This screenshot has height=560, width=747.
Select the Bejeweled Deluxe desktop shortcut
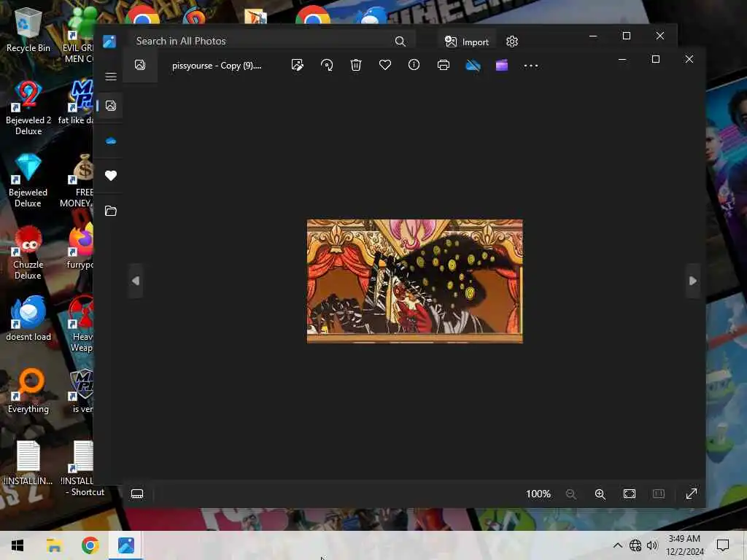coord(28,180)
